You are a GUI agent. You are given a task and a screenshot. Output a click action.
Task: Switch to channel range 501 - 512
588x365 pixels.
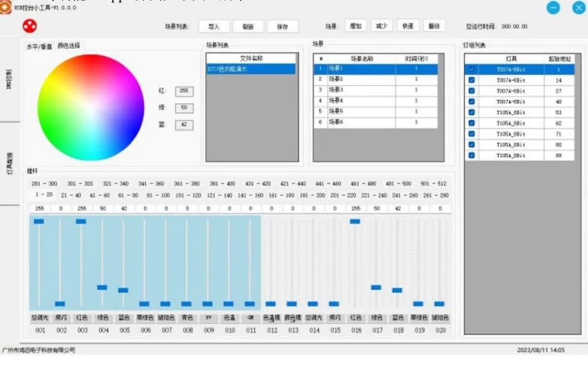pyautogui.click(x=436, y=184)
